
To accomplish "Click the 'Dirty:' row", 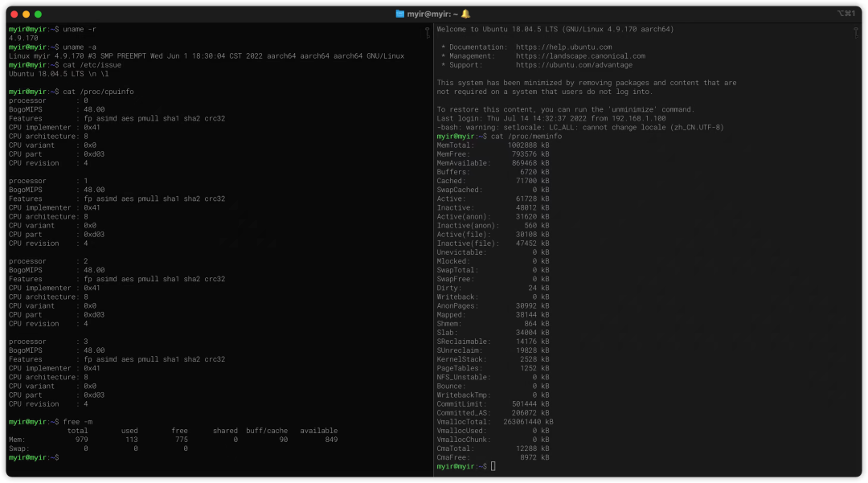I will (493, 289).
